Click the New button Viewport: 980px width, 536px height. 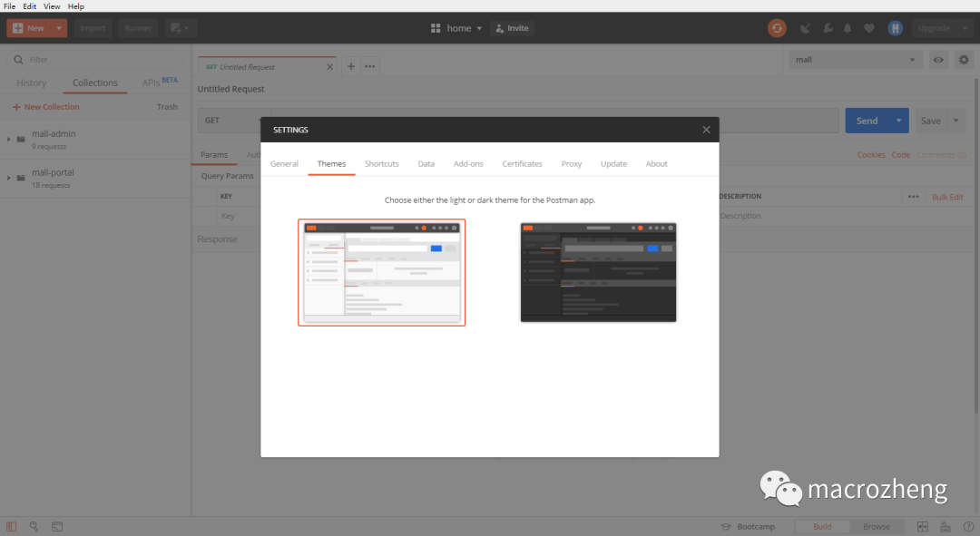point(29,28)
